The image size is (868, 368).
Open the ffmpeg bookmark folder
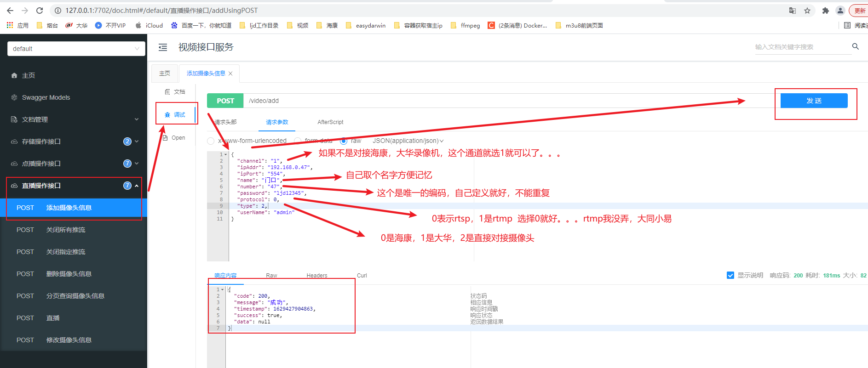coord(465,25)
